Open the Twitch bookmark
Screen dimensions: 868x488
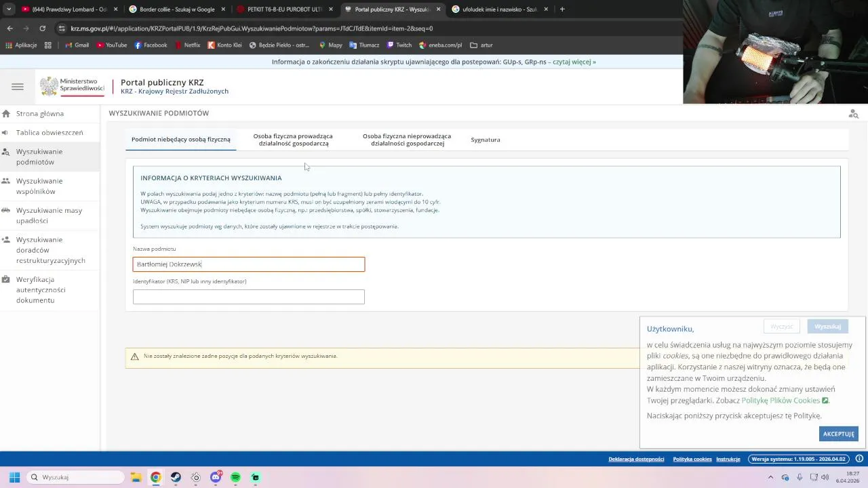coord(399,45)
